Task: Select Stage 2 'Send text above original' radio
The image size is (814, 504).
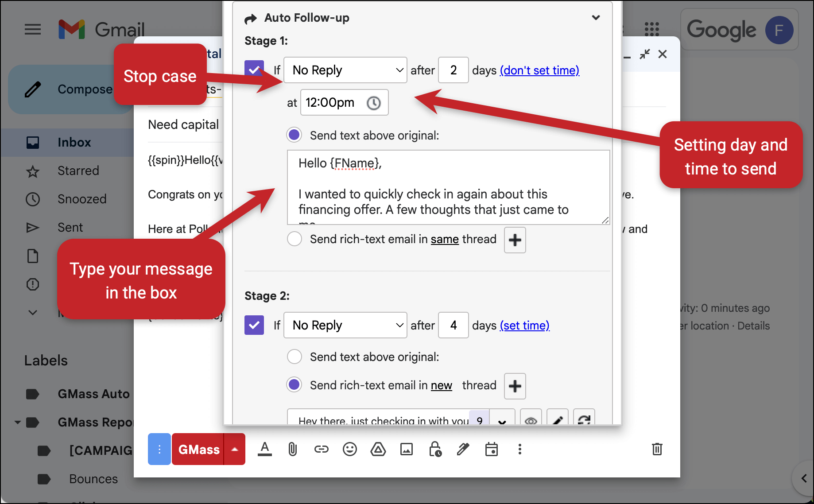Action: [295, 357]
